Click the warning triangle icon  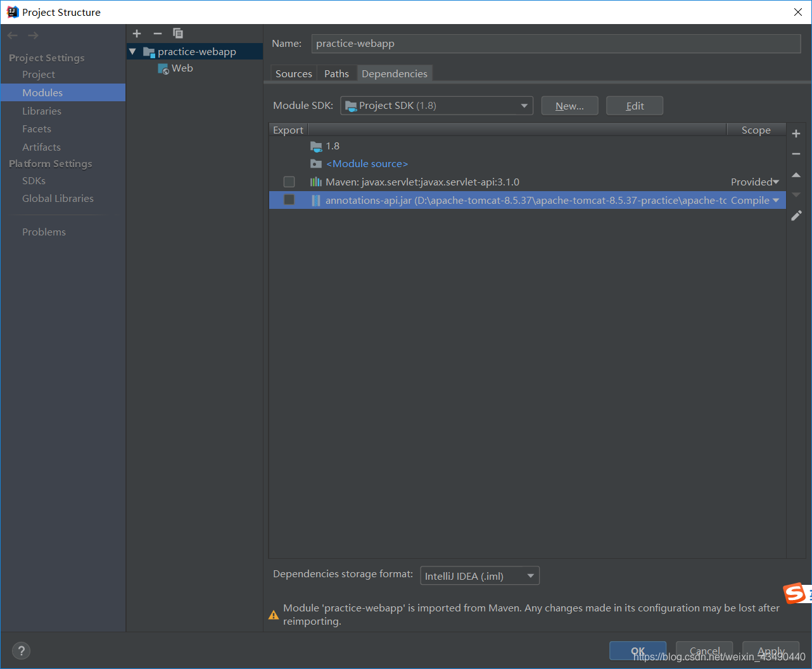274,615
